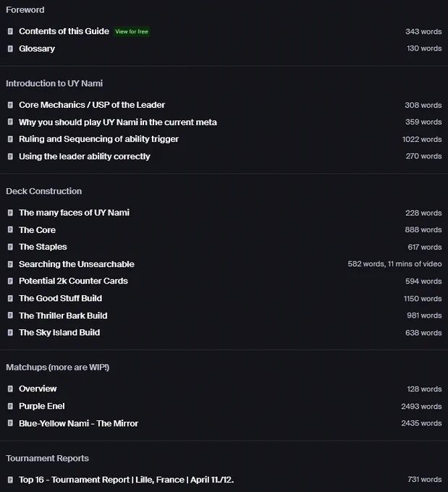Click document icon beside The Sky Island Build

pos(10,332)
